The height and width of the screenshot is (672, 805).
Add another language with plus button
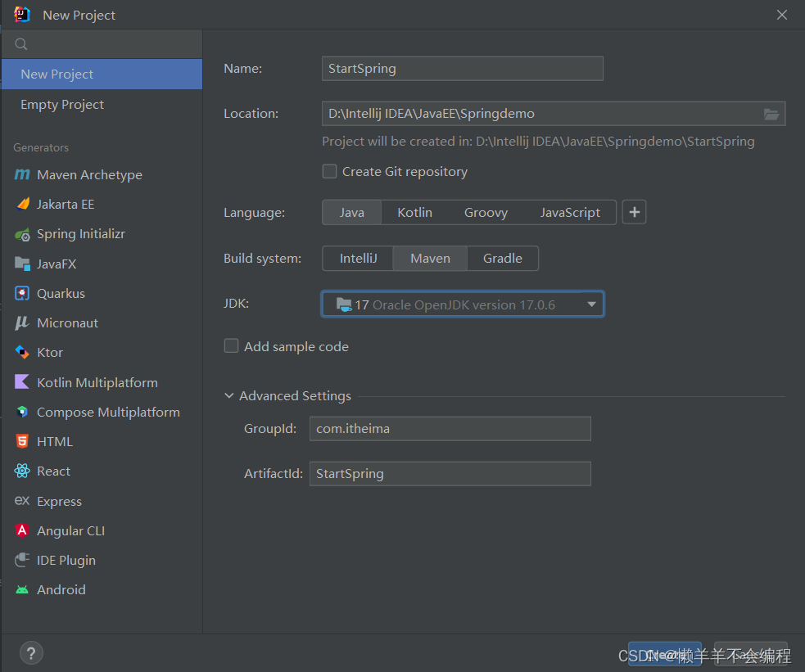pos(634,212)
